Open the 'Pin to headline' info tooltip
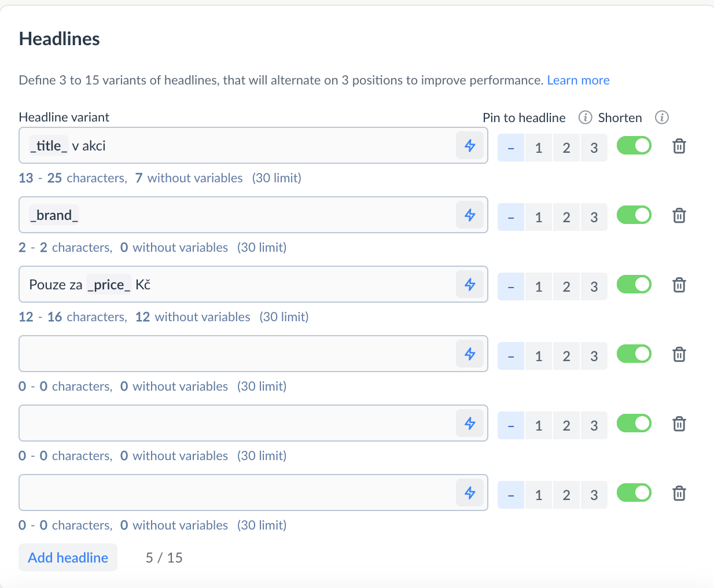Screen dimensions: 714x588 [585, 117]
